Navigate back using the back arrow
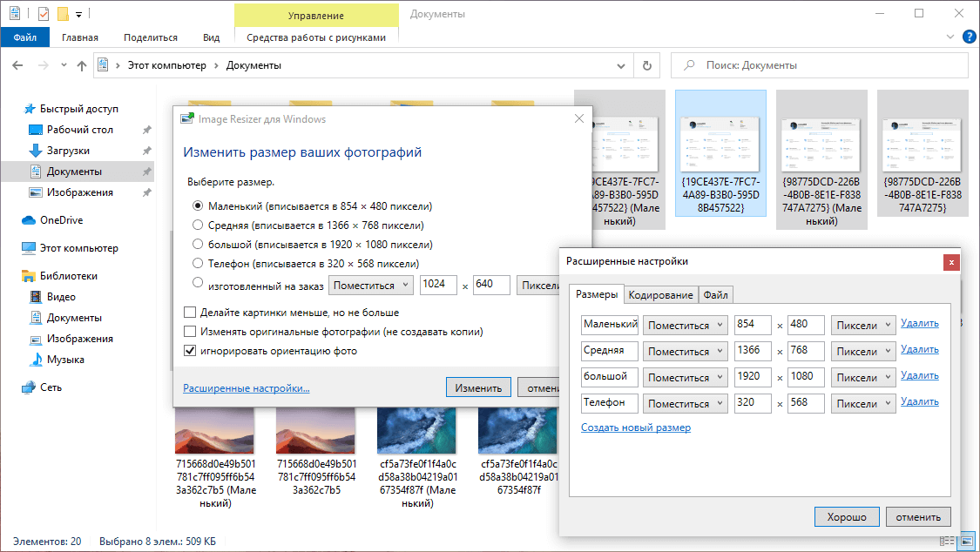 18,64
